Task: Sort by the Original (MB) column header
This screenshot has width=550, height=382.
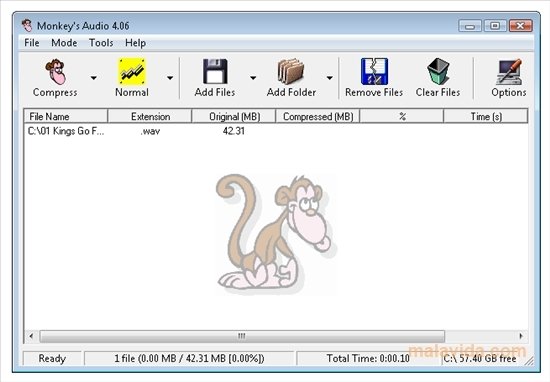Action: [234, 116]
